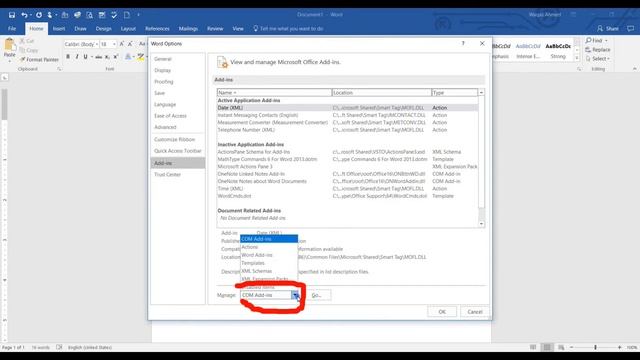This screenshot has width=640, height=360.
Task: Open the File tab
Action: [x=12, y=29]
